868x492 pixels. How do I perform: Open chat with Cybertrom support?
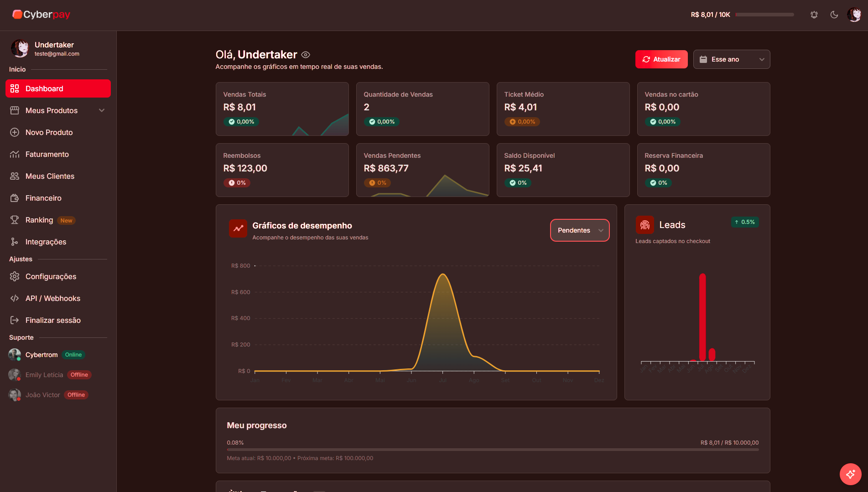[42, 355]
